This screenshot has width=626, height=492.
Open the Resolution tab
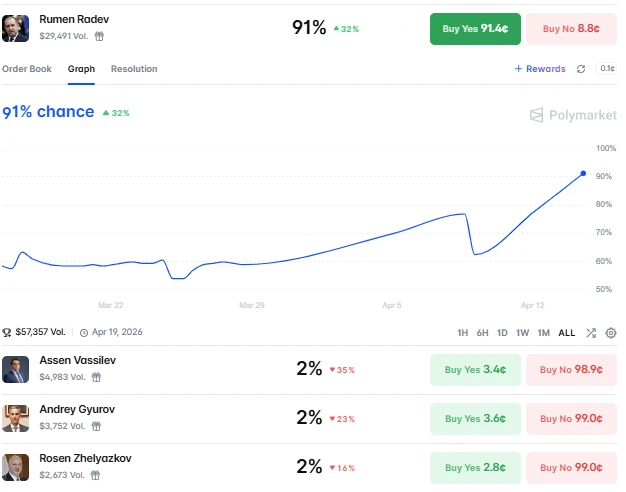[x=134, y=69]
